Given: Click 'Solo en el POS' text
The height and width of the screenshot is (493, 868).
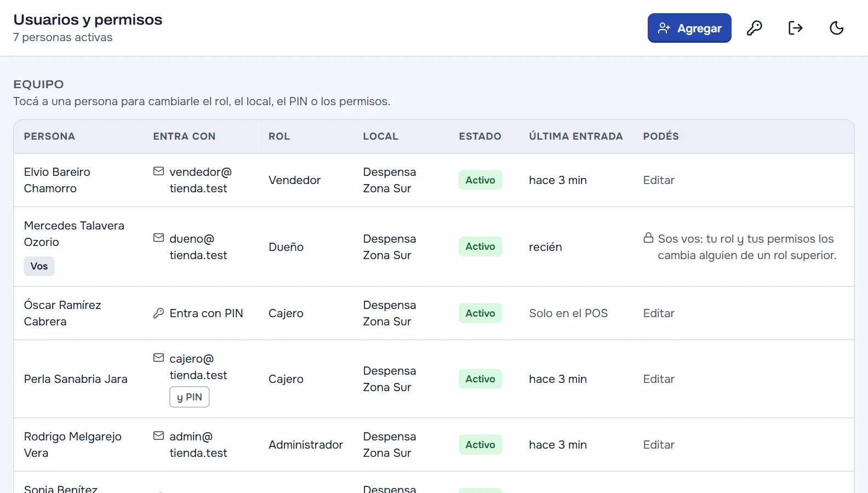Looking at the screenshot, I should point(568,313).
